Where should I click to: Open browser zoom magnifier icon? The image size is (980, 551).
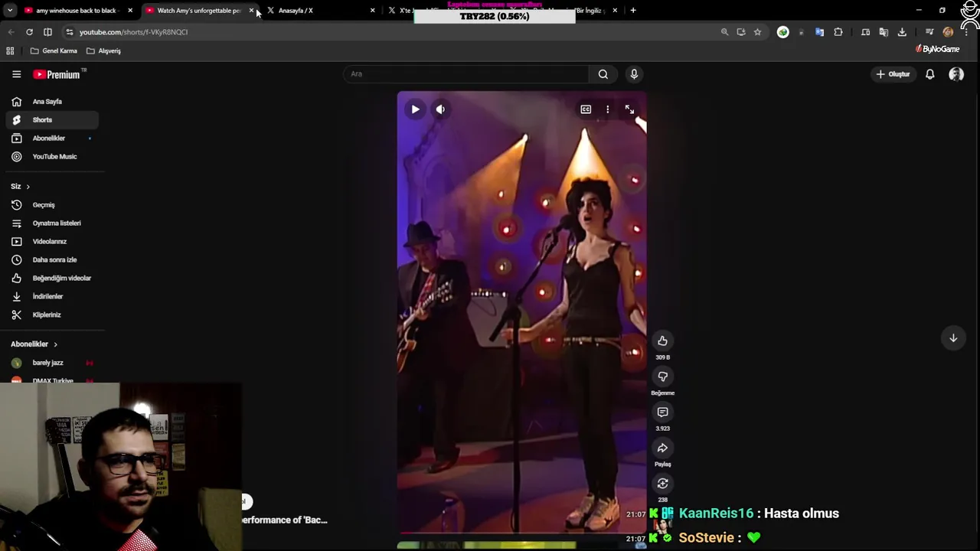724,32
